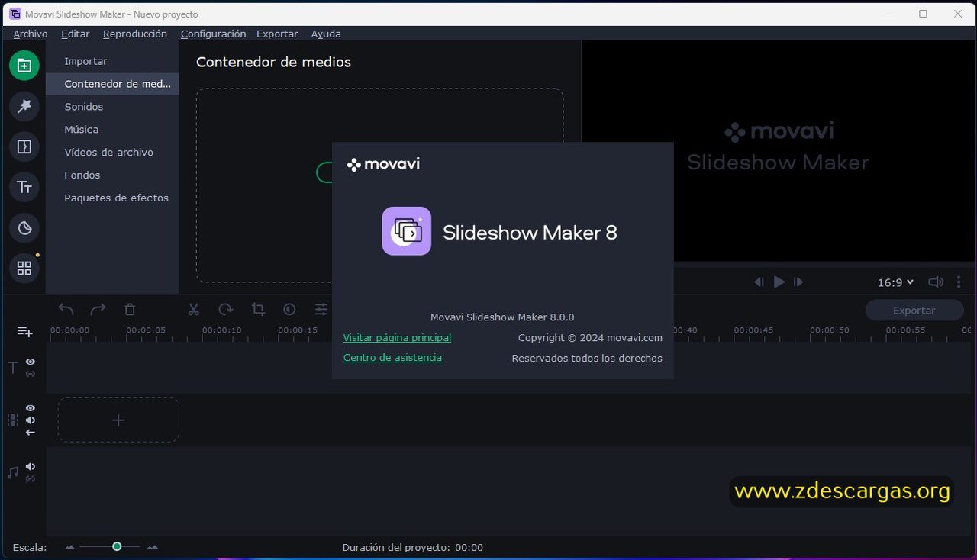This screenshot has height=560, width=977.
Task: Click the 'Copyright © 2024 movavi.com' text
Action: click(x=590, y=337)
